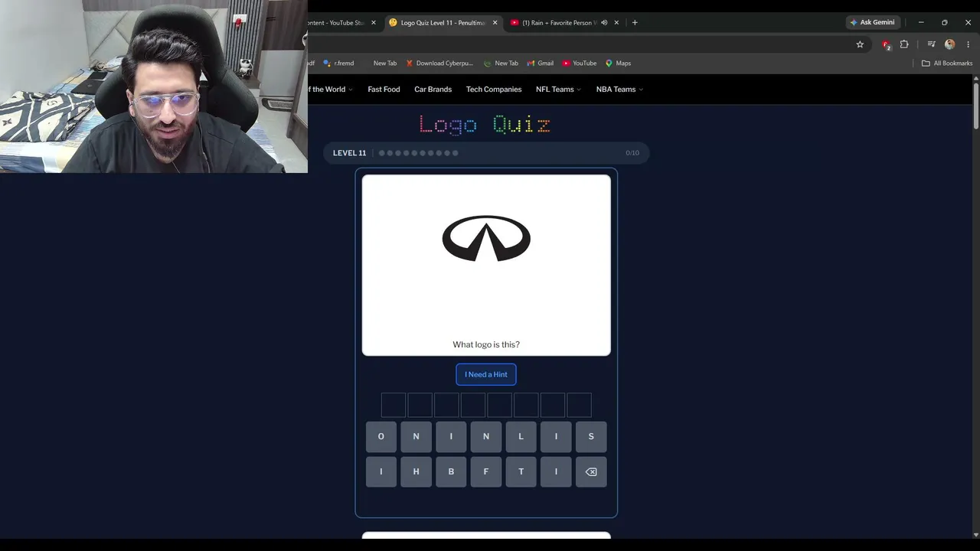This screenshot has width=980, height=551.
Task: Close the Logo Quiz Level 11 tab
Action: pyautogui.click(x=495, y=23)
